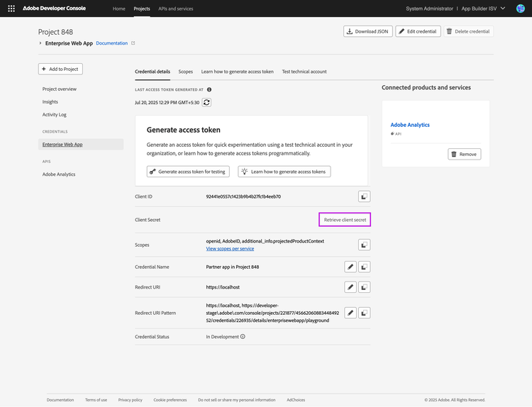Copy the Client ID value
Screen dimensions: 532x407
pyautogui.click(x=363, y=196)
